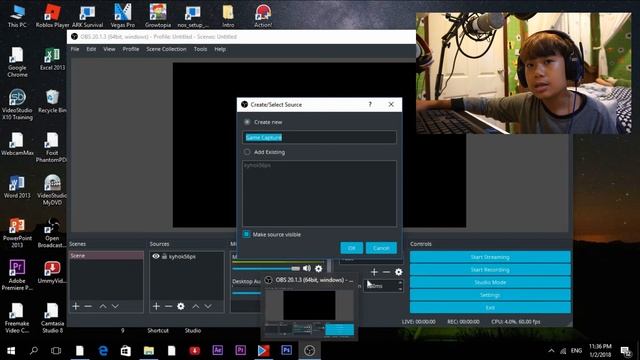This screenshot has height=360, width=640.
Task: Select Growtopia desktop shortcut
Action: (158, 16)
